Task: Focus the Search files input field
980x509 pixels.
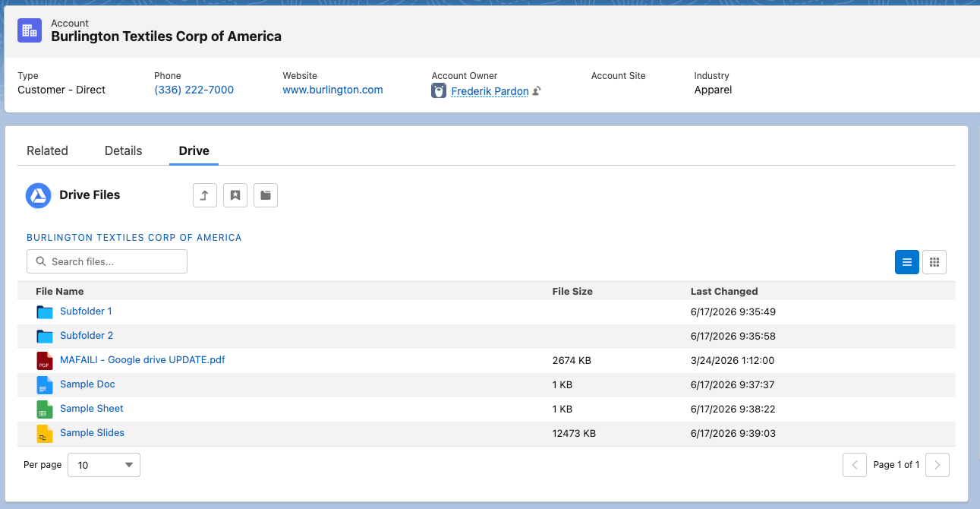Action: (x=107, y=261)
